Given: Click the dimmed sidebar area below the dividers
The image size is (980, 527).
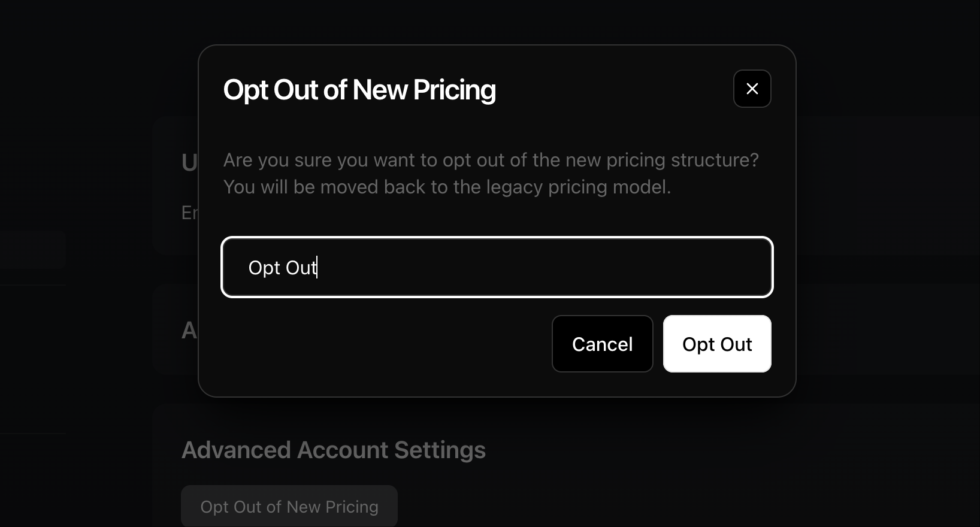Looking at the screenshot, I should [x=32, y=479].
